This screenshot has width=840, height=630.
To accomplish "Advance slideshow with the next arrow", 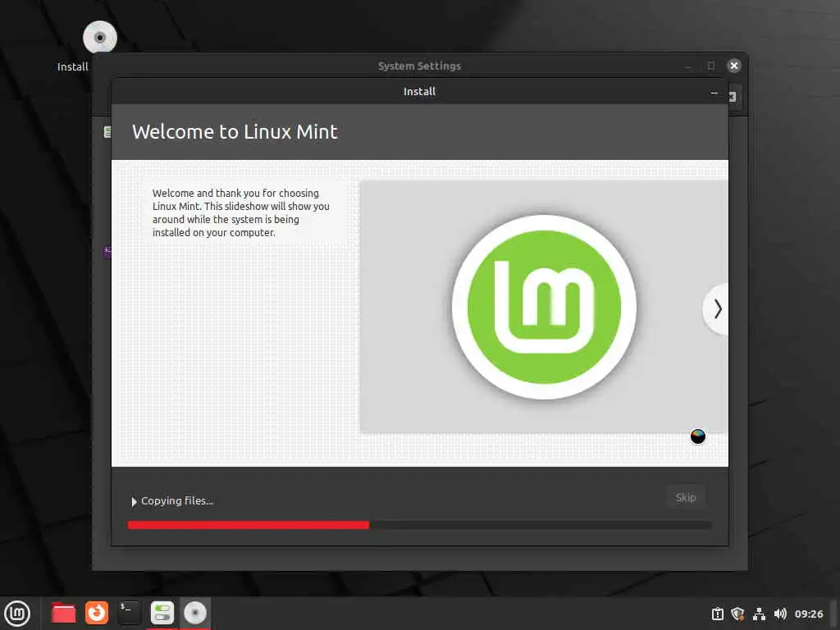I will (717, 309).
